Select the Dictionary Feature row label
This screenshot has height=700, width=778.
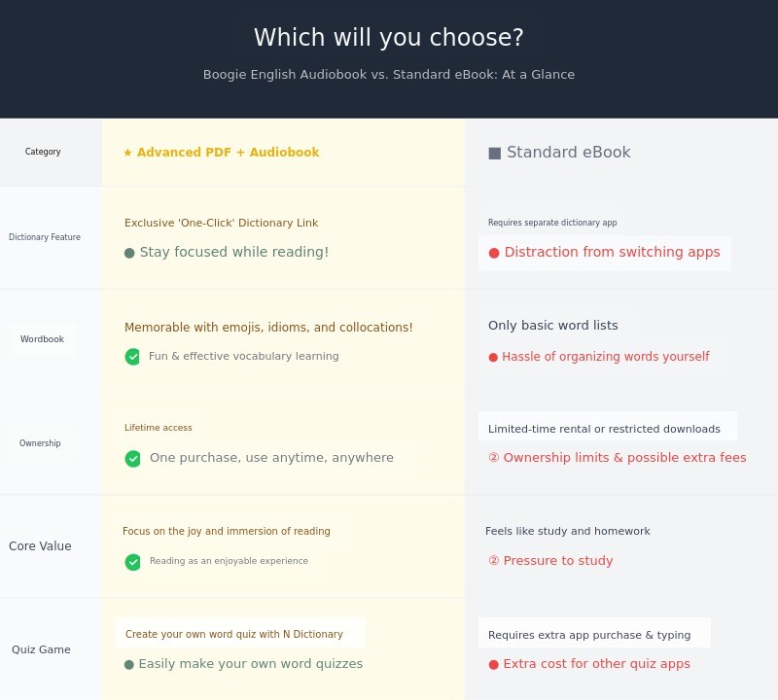45,237
